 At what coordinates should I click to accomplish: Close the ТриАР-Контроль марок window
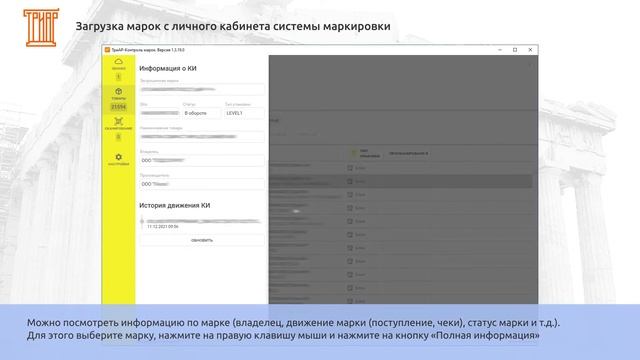(530, 50)
